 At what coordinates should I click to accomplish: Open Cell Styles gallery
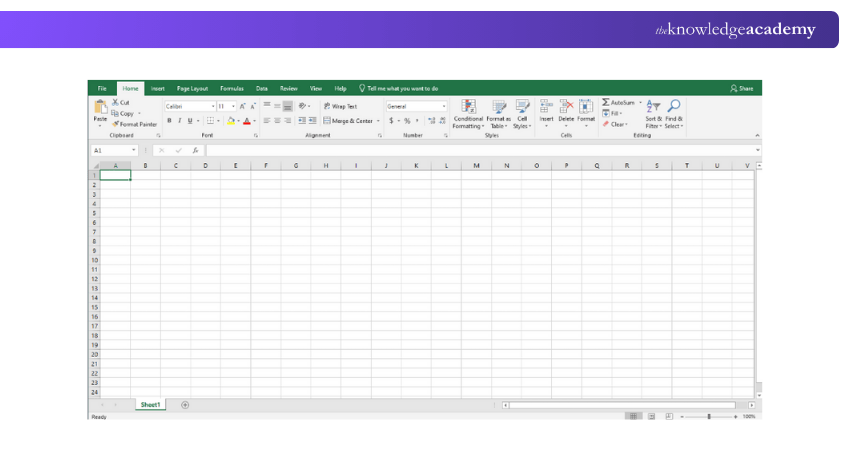tap(522, 114)
